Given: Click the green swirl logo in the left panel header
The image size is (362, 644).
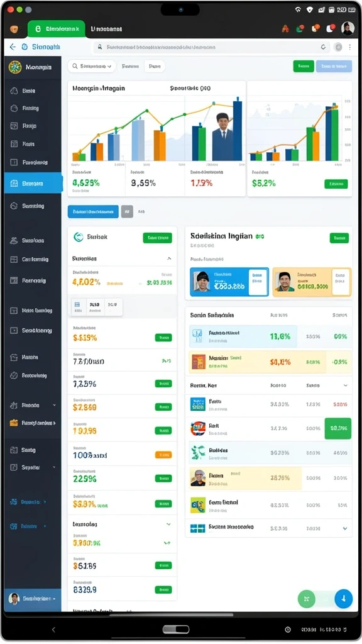Looking at the screenshot, I should [x=78, y=237].
